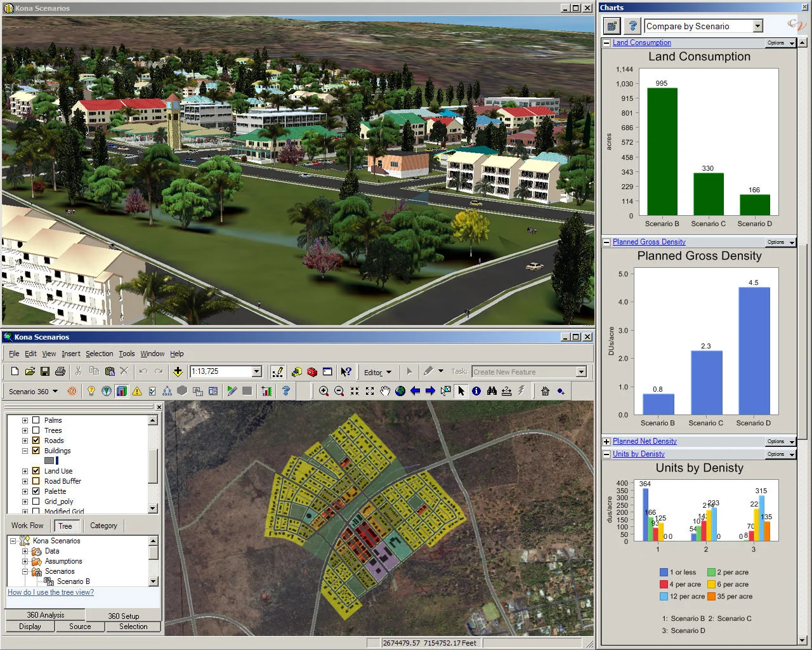
Task: Click the Charts panel grid settings icon
Action: pyautogui.click(x=612, y=26)
